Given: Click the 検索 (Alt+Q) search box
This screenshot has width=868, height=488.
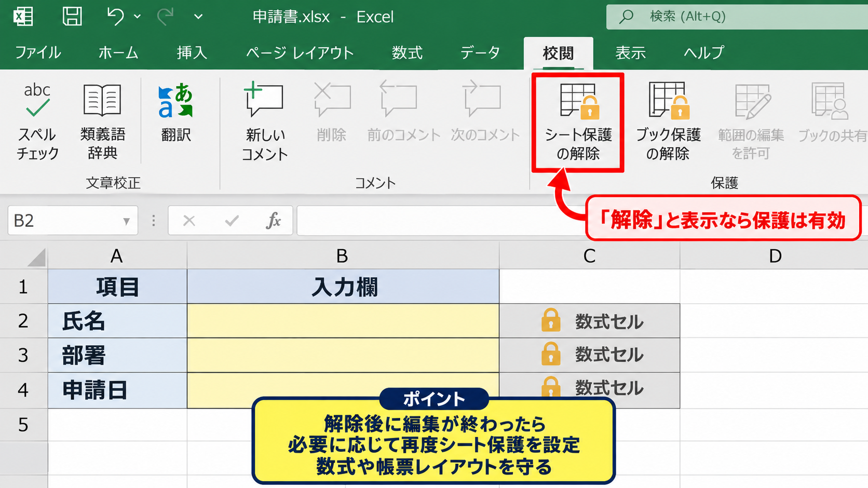Looking at the screenshot, I should [737, 17].
